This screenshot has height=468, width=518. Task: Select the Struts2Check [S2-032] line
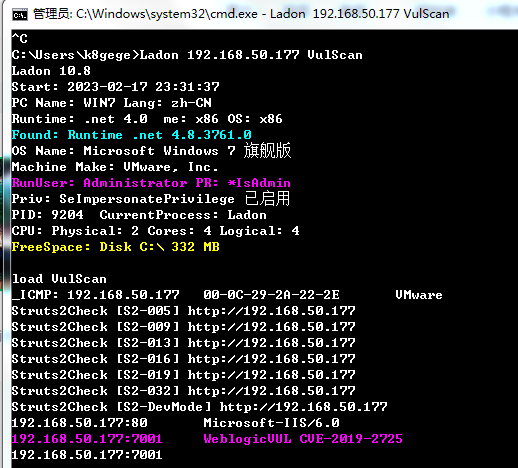(183, 391)
